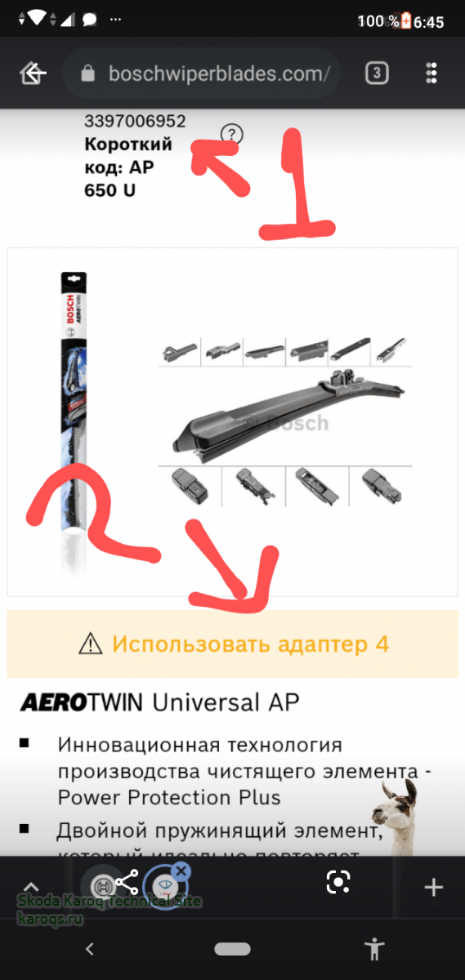The height and width of the screenshot is (980, 465).
Task: Close the wiper tab with X badge
Action: click(181, 871)
